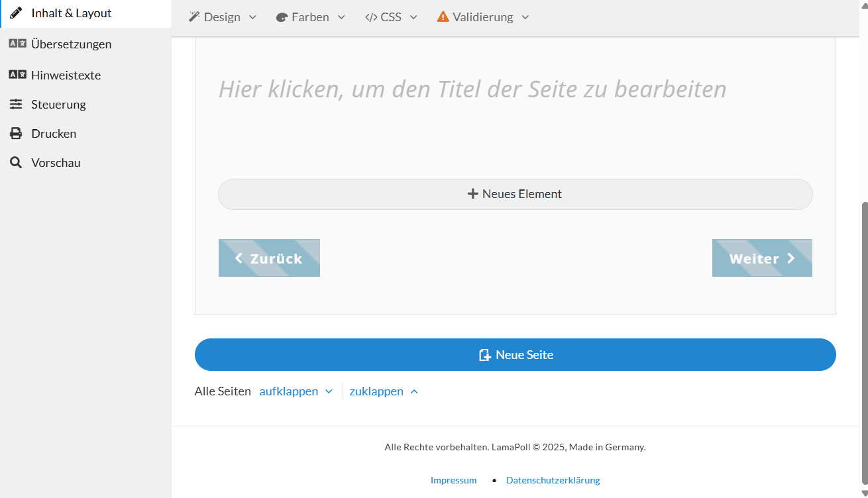Click the plus icon inside Neues Element
The image size is (868, 498).
pyautogui.click(x=472, y=193)
